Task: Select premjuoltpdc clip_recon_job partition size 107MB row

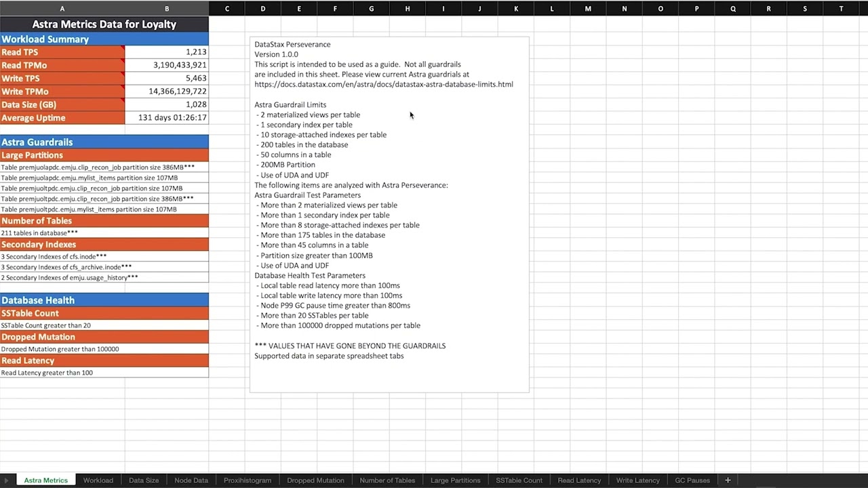Action: [x=104, y=188]
